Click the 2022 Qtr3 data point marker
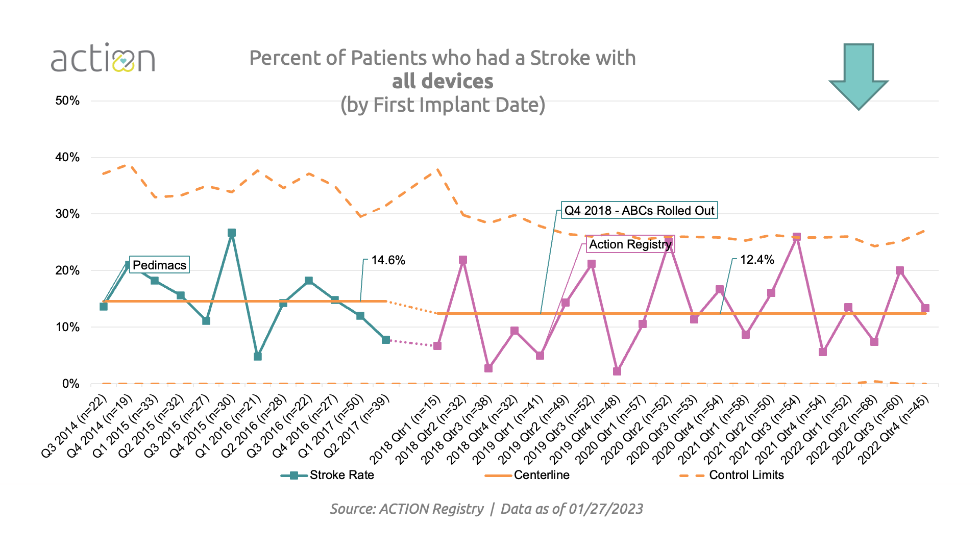 [x=900, y=271]
